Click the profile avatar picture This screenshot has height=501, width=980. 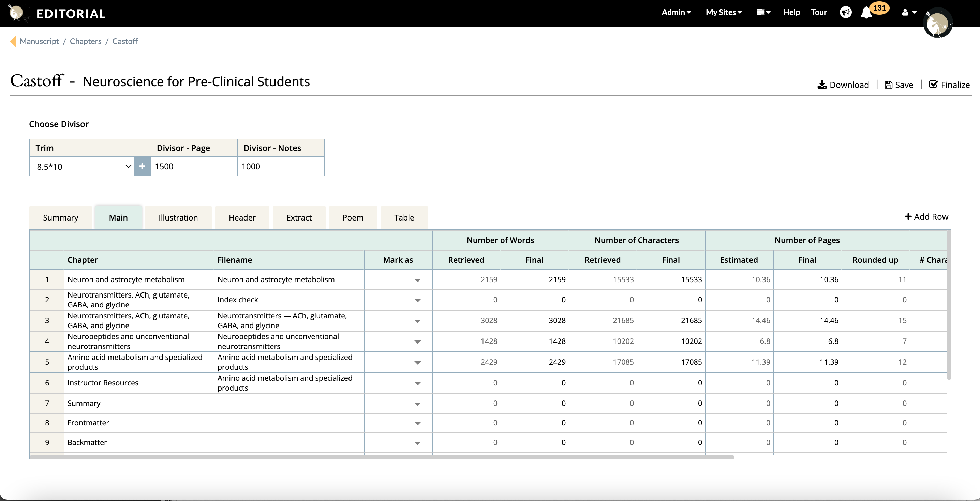point(937,24)
